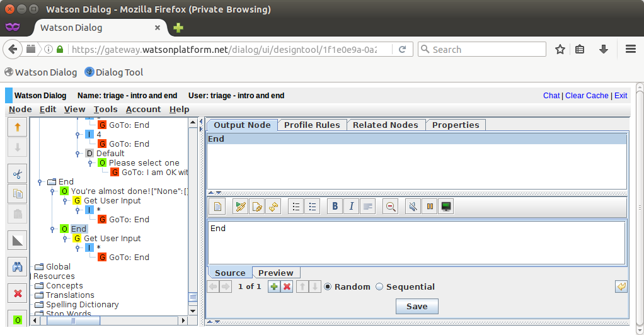
Task: Collapse the Please select one output node
Action: coord(90,163)
